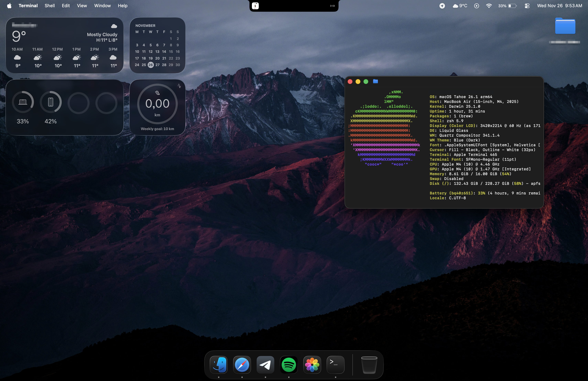Launch Safari from the dock
The height and width of the screenshot is (381, 588).
[242, 364]
